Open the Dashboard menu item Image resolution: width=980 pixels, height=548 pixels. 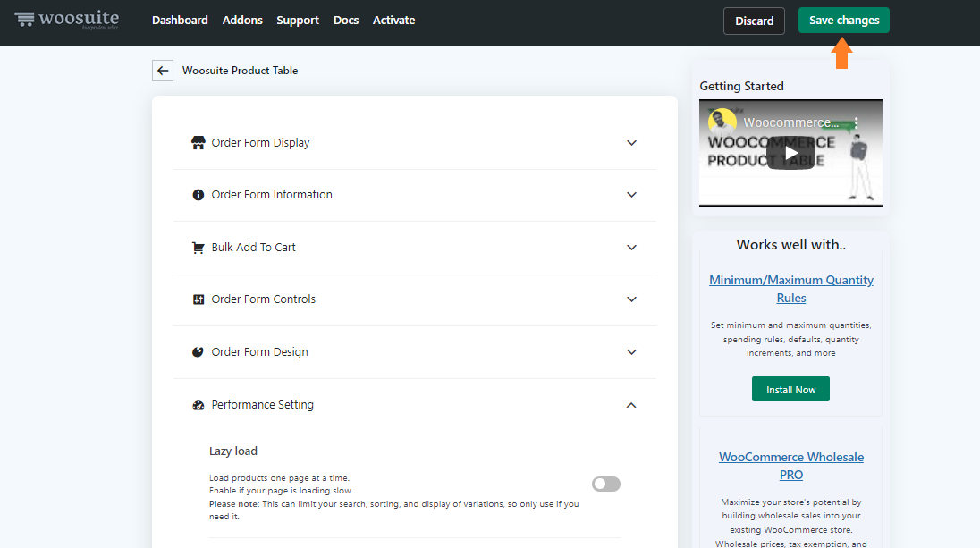(x=180, y=20)
